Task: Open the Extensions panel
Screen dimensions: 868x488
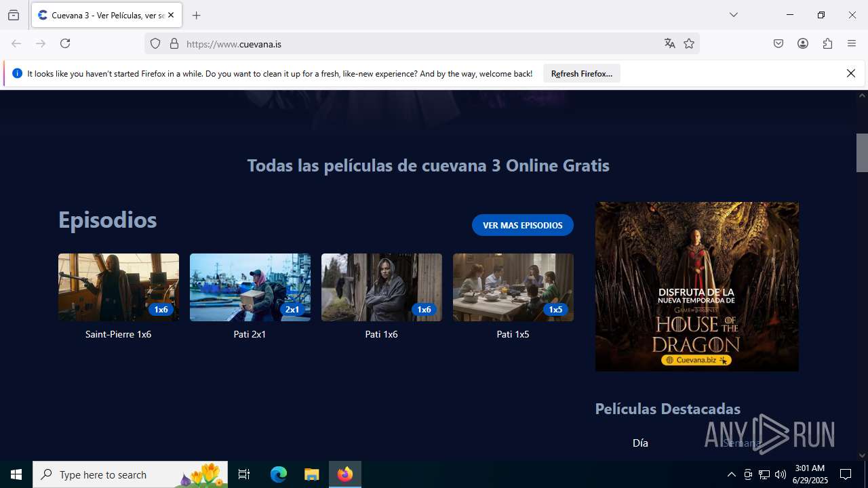Action: (x=827, y=43)
